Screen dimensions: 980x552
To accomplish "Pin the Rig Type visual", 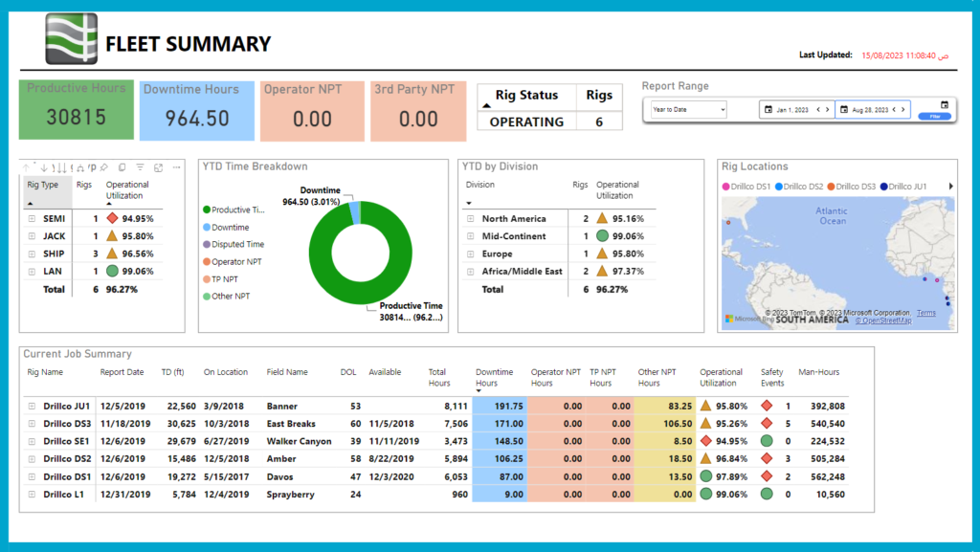I will (104, 167).
